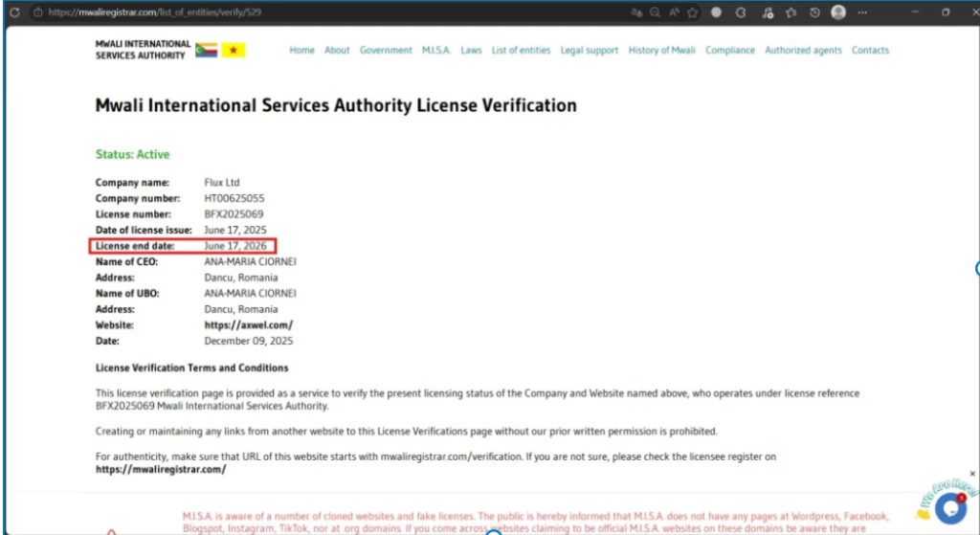Add page to favorites with star icon
Viewport: 980px width, 535px height.
(693, 12)
